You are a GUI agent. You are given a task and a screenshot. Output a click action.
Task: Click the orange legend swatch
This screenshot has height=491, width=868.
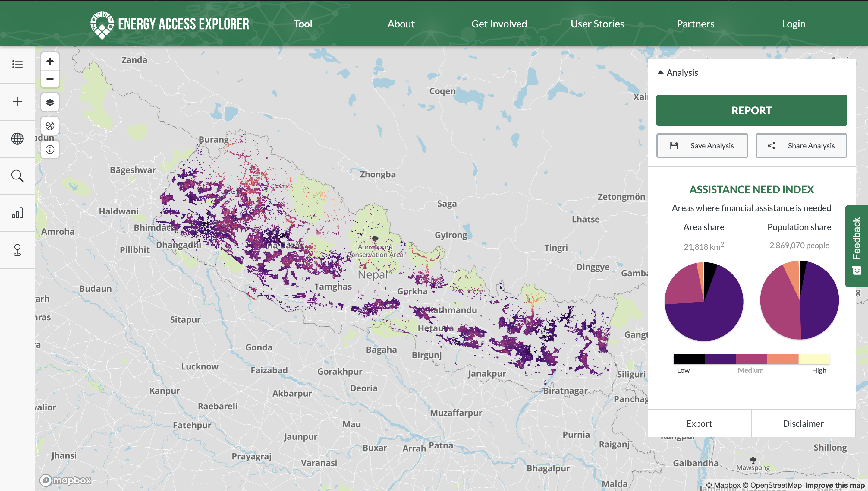[x=783, y=359]
